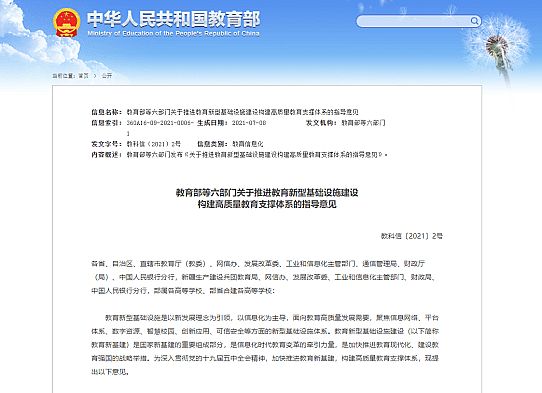Click the 发文机构 教育部等六部门 value
This screenshot has height=393, width=542.
tap(363, 123)
